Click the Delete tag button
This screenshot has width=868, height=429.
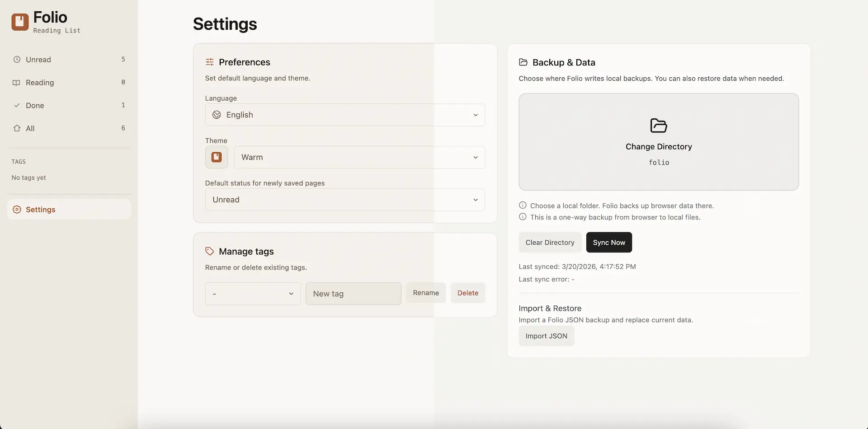coord(467,293)
